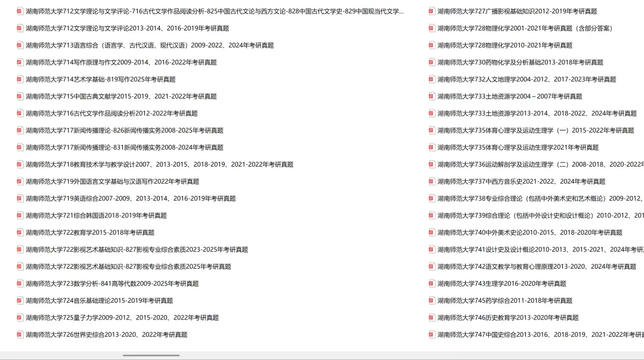Click PDF icon beside 732人文地理学 file
644x360 pixels.
(x=432, y=79)
